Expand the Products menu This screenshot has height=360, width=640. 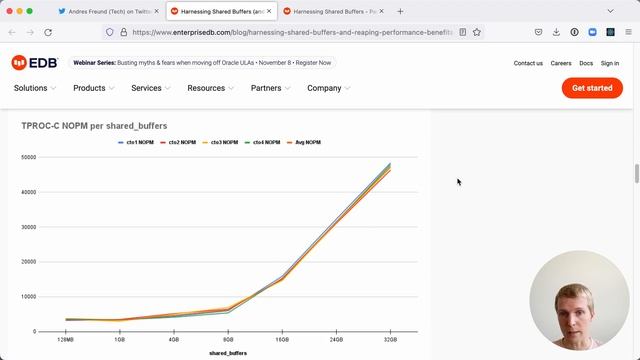(93, 88)
